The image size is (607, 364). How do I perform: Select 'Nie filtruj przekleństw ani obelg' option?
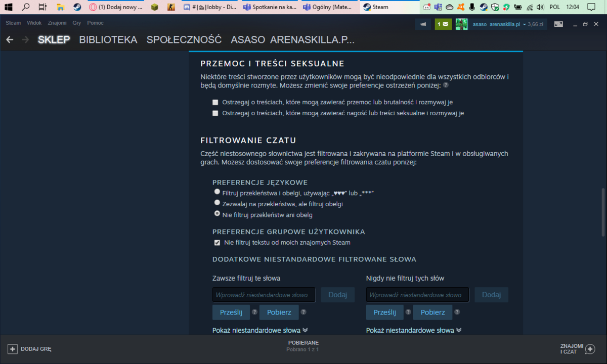click(217, 214)
